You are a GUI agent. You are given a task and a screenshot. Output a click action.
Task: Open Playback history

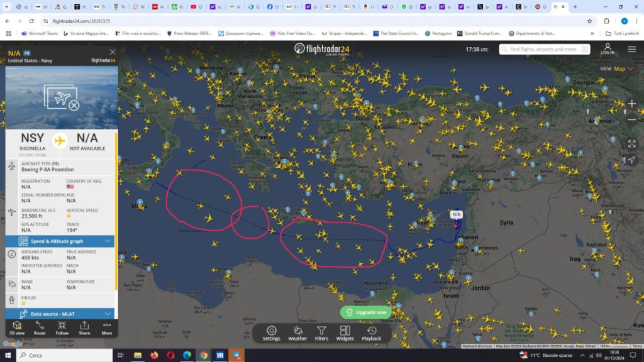(371, 333)
